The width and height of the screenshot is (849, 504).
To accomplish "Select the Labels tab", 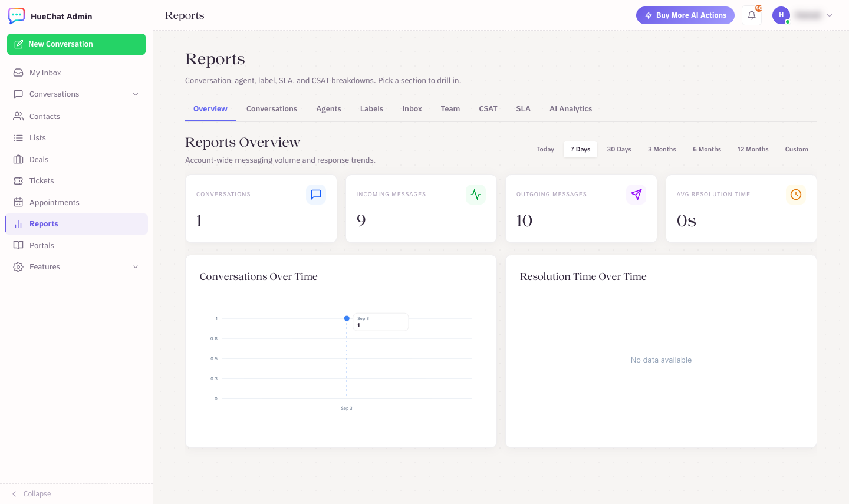I will pos(371,109).
